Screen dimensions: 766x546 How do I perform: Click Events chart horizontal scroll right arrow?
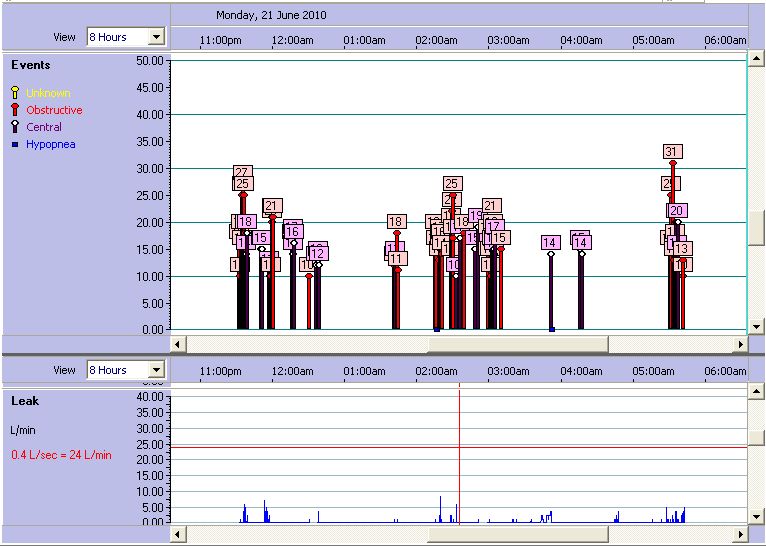[x=741, y=344]
